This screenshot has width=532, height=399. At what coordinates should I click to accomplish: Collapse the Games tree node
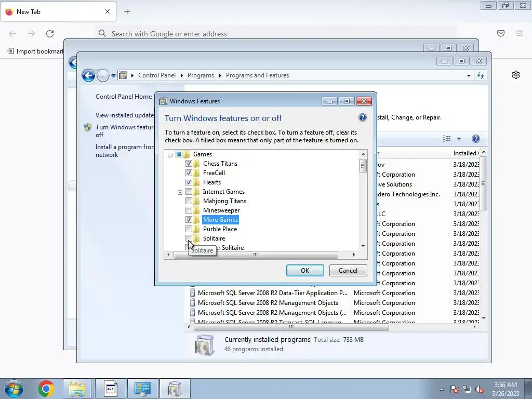(170, 154)
